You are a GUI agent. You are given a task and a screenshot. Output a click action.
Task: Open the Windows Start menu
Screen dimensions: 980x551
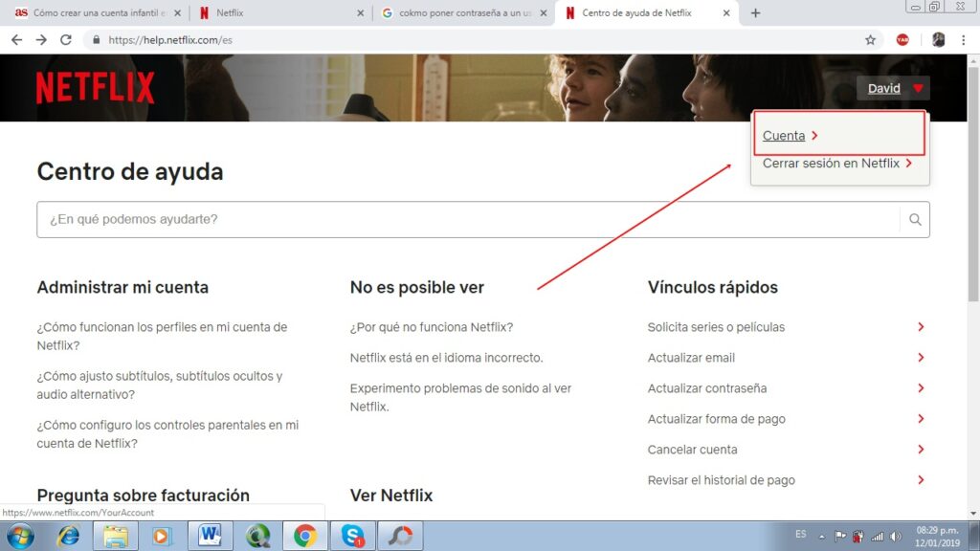point(21,536)
